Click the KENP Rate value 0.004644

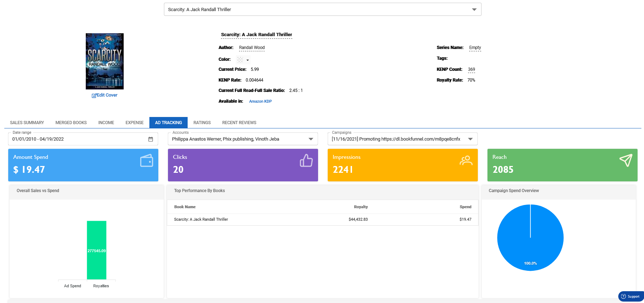254,80
